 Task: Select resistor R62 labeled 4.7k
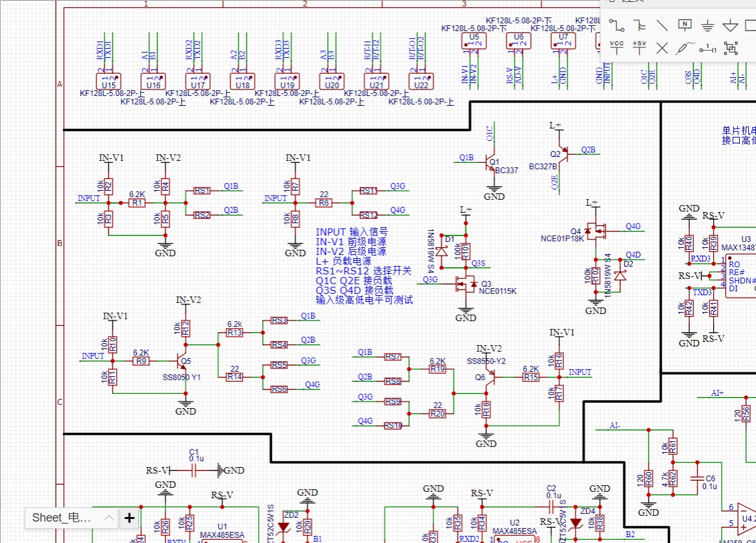pos(673,479)
